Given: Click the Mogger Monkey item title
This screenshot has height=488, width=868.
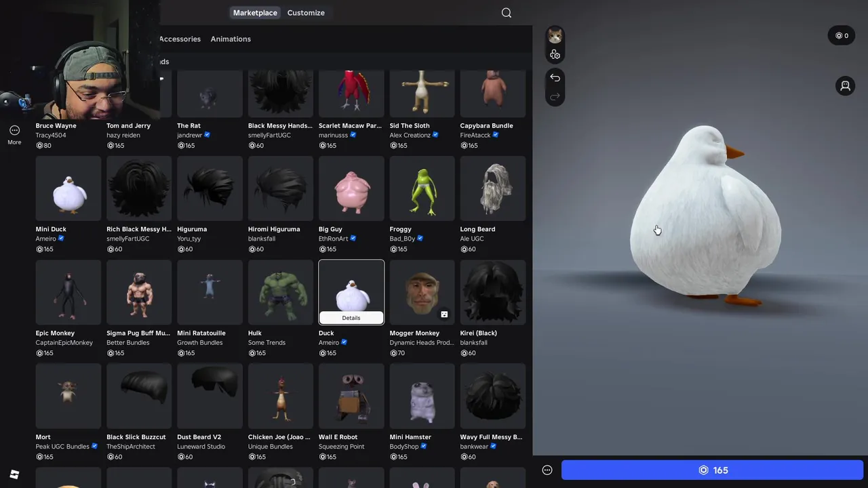Looking at the screenshot, I should point(414,333).
